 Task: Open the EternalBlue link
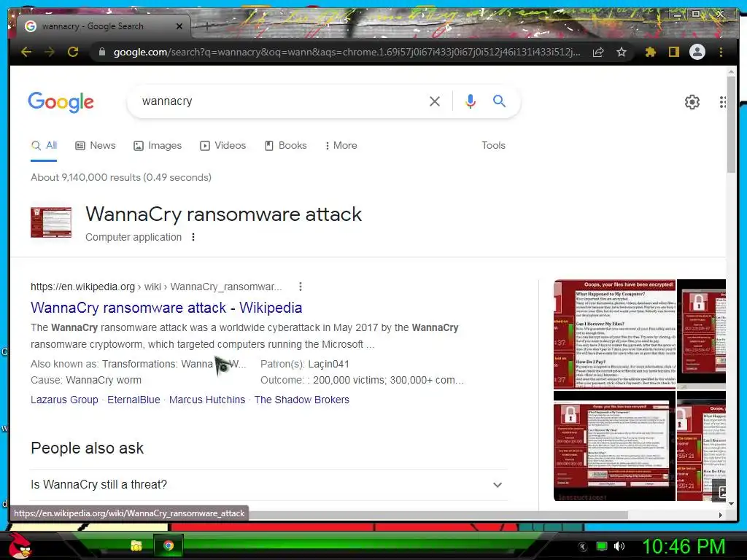tap(134, 400)
